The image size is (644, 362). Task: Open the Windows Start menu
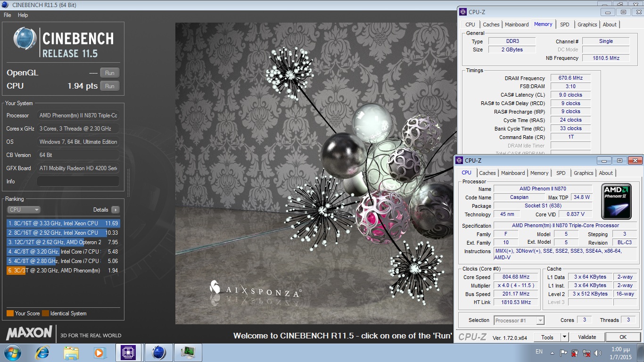pyautogui.click(x=12, y=353)
